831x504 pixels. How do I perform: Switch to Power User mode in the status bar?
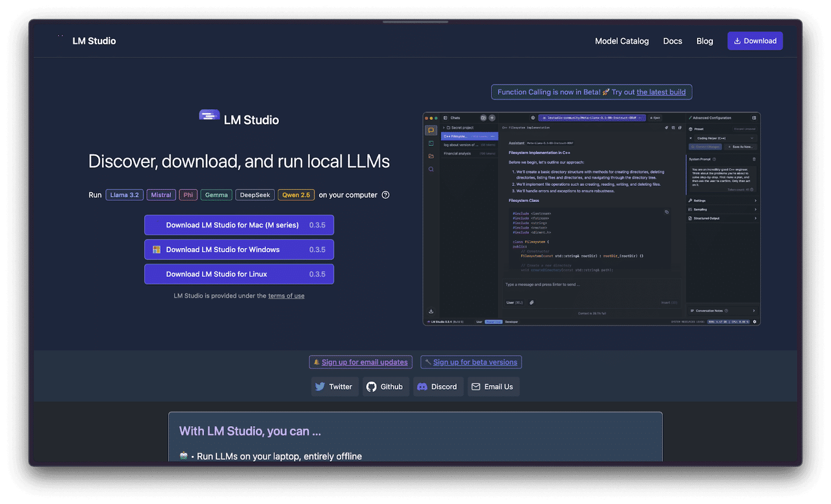pos(494,322)
